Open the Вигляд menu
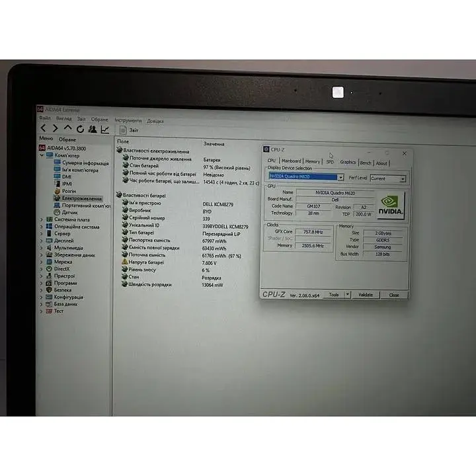The height and width of the screenshot is (476, 476). 63,118
